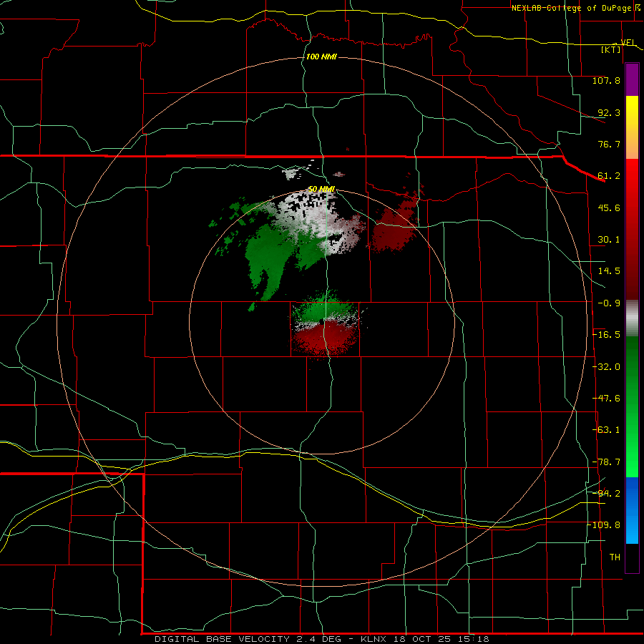Click the TH label on the legend
644x644 pixels.
pyautogui.click(x=615, y=557)
